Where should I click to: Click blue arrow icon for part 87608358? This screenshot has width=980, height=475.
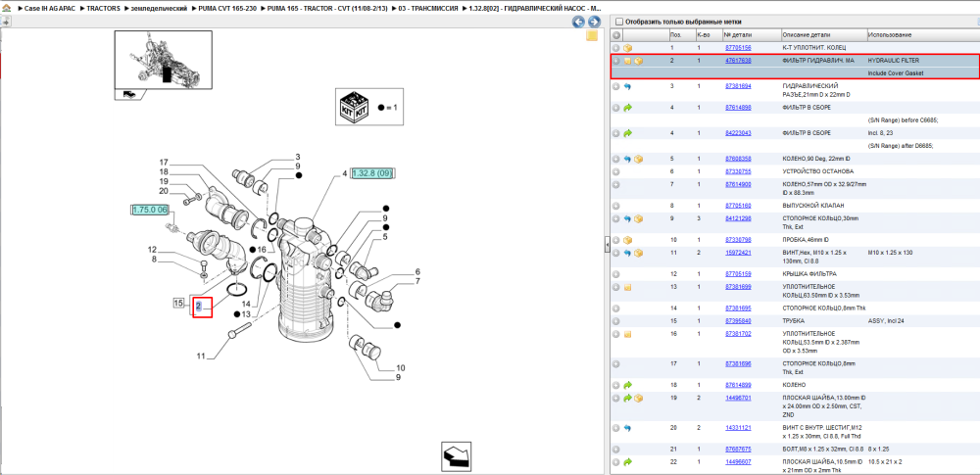627,159
